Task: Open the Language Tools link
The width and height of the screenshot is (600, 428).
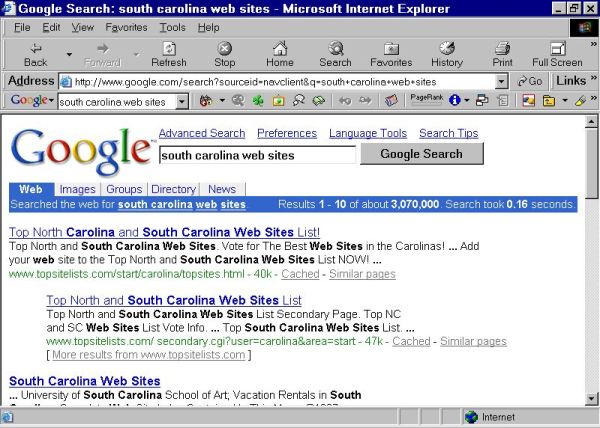Action: pyautogui.click(x=368, y=133)
